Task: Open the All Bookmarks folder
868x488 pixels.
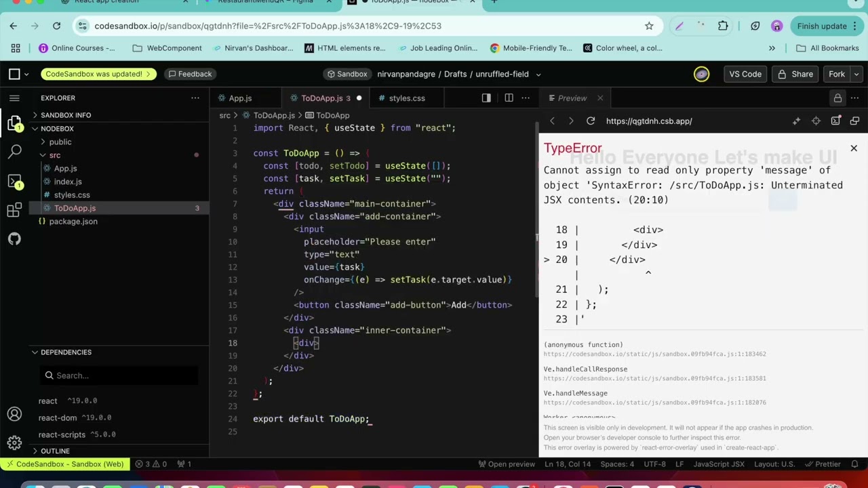Action: [828, 48]
